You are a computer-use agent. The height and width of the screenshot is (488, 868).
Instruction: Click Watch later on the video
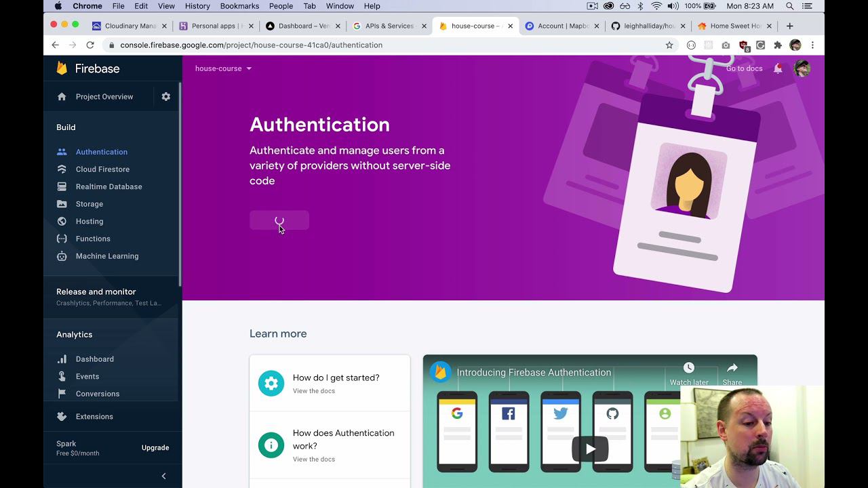[689, 373]
